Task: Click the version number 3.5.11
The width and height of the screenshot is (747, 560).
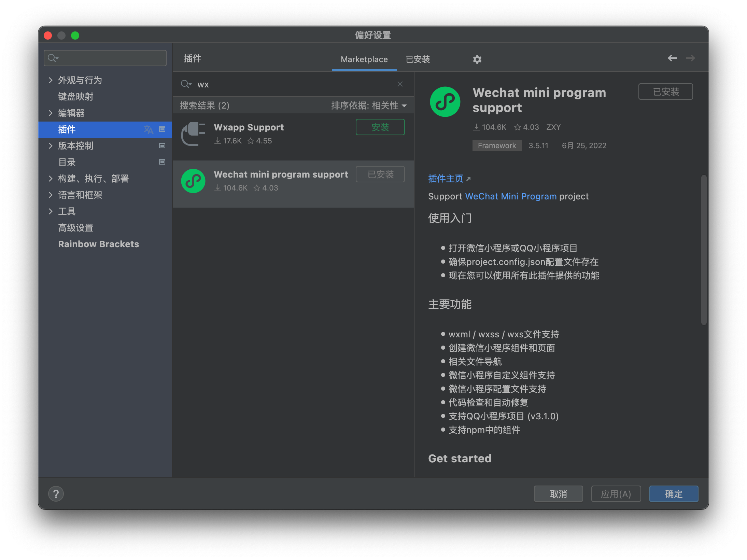Action: coord(538,145)
